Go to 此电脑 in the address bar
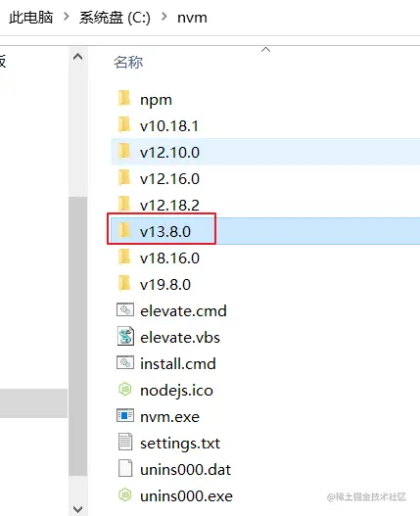The width and height of the screenshot is (420, 516). (x=31, y=17)
